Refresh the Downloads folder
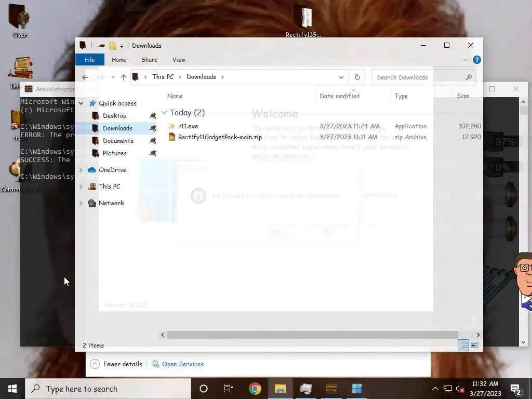 [x=357, y=77]
